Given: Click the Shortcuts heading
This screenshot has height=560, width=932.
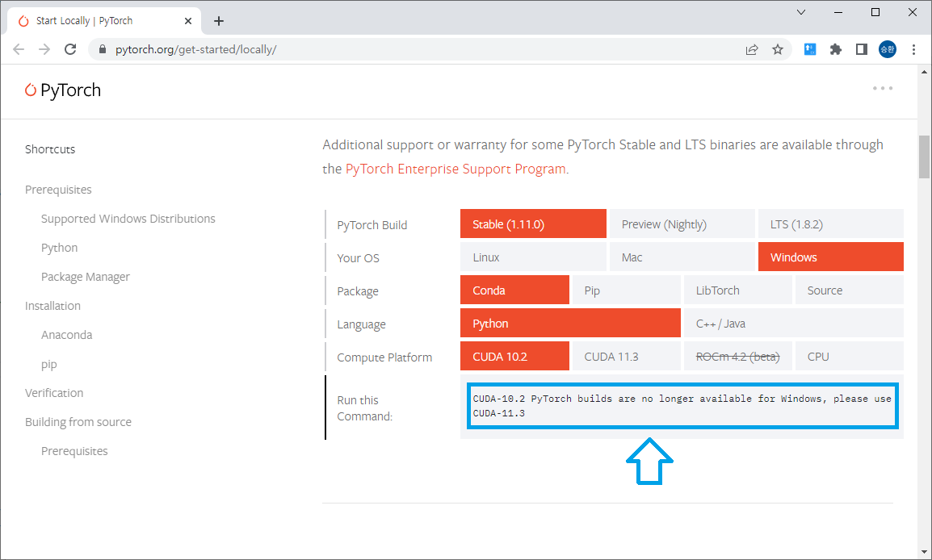Looking at the screenshot, I should 50,149.
